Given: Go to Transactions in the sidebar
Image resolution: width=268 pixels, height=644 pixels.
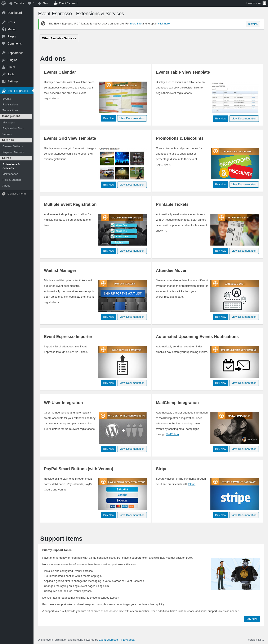Looking at the screenshot, I should pyautogui.click(x=10, y=110).
